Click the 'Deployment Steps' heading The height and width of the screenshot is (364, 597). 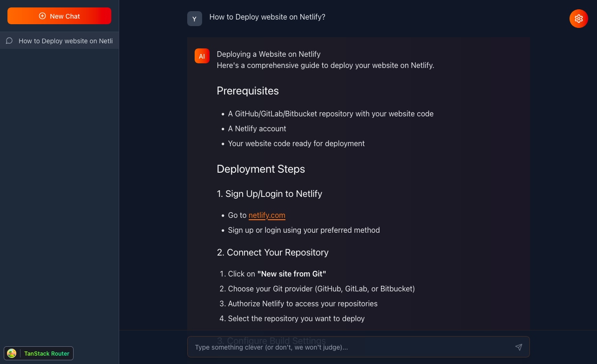click(261, 169)
